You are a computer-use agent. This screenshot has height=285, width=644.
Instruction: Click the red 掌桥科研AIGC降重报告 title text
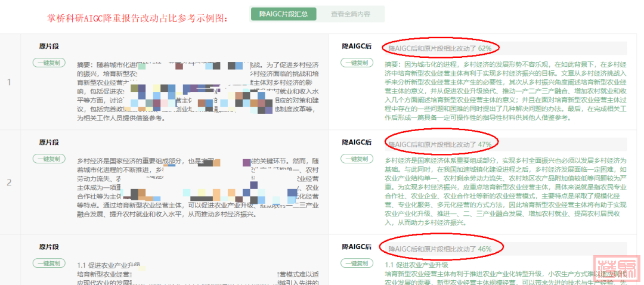coord(137,17)
